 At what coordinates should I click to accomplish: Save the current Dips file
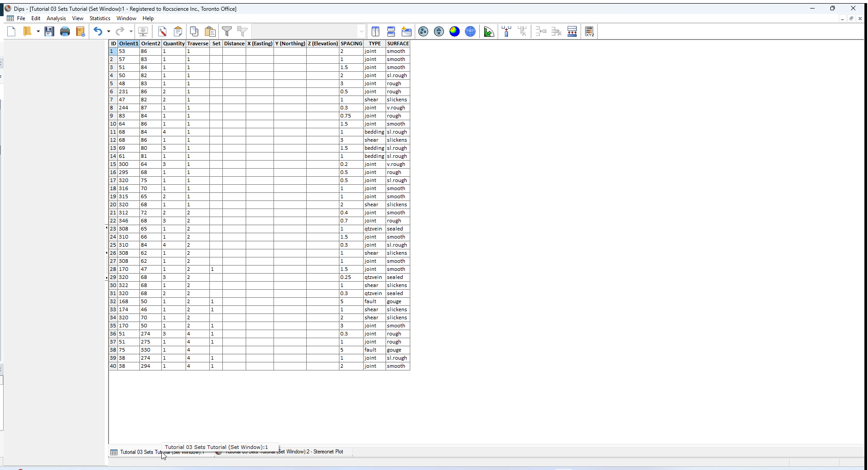coord(49,31)
